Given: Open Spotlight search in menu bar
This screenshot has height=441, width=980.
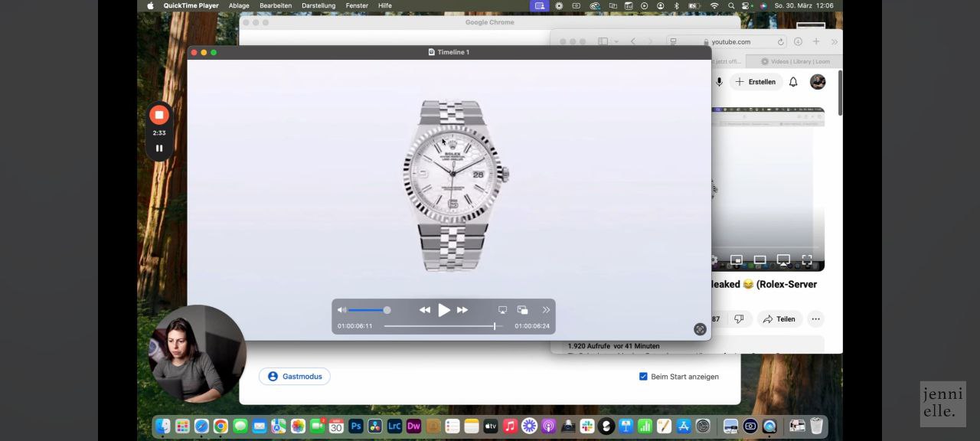Looking at the screenshot, I should pyautogui.click(x=731, y=5).
